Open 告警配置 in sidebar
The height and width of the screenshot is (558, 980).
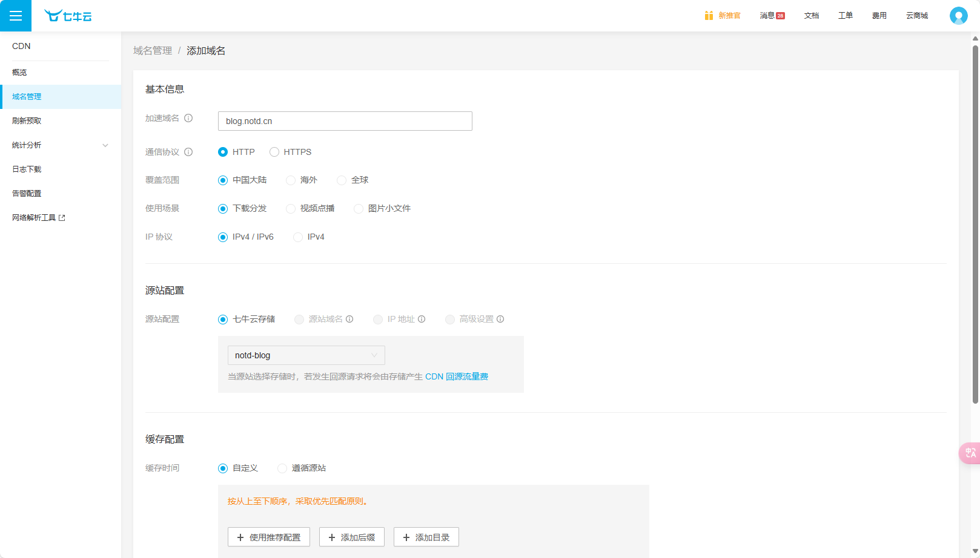pyautogui.click(x=61, y=194)
